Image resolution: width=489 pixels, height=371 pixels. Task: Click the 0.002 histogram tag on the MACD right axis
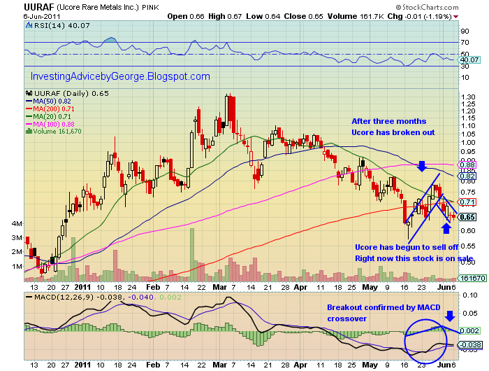tap(469, 331)
